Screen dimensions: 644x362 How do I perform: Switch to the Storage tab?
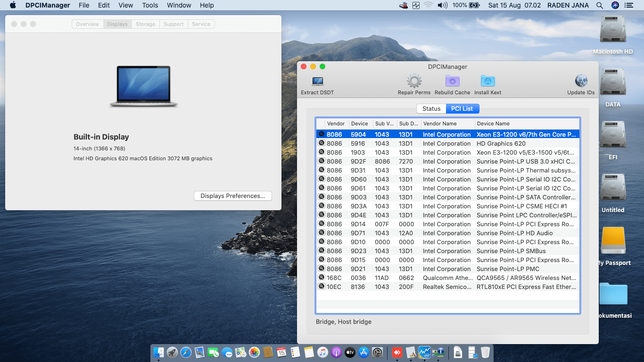tap(145, 24)
